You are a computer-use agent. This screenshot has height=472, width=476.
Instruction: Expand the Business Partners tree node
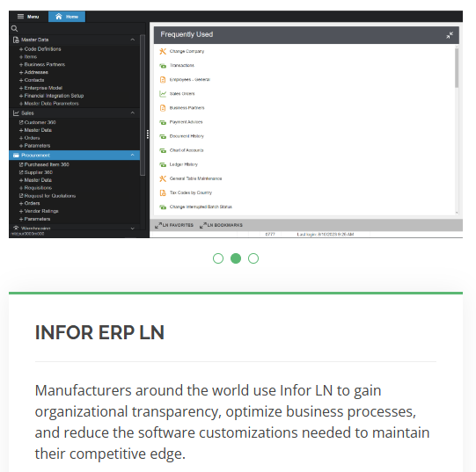(21, 65)
